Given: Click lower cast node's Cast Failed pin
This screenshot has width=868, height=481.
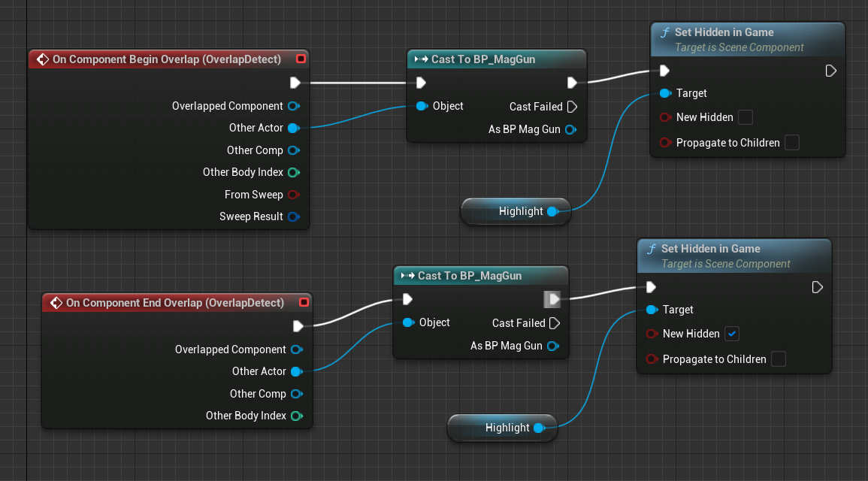Looking at the screenshot, I should [555, 322].
